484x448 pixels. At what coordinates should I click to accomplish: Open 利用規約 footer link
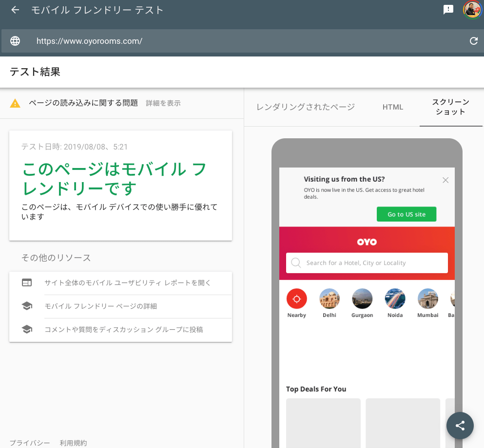pos(73,443)
